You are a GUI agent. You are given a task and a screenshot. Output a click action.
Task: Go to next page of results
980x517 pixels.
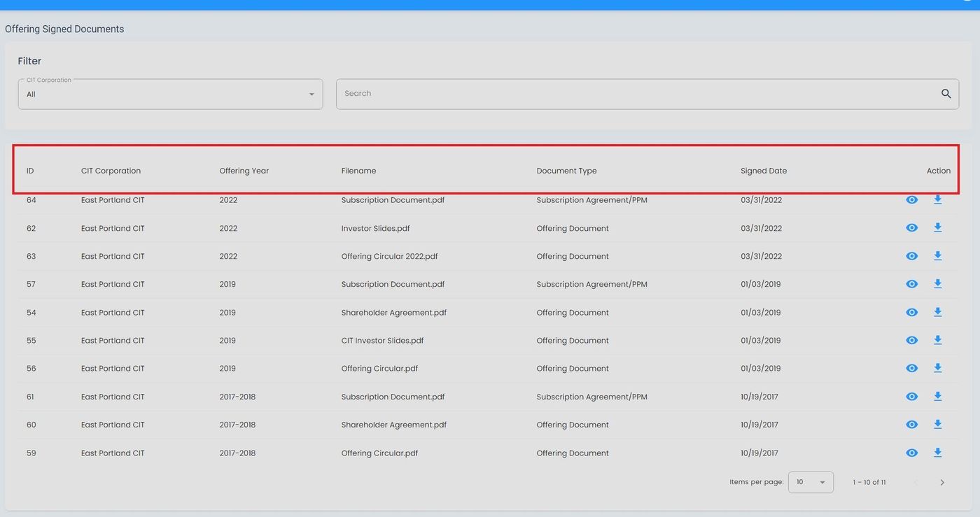(942, 482)
